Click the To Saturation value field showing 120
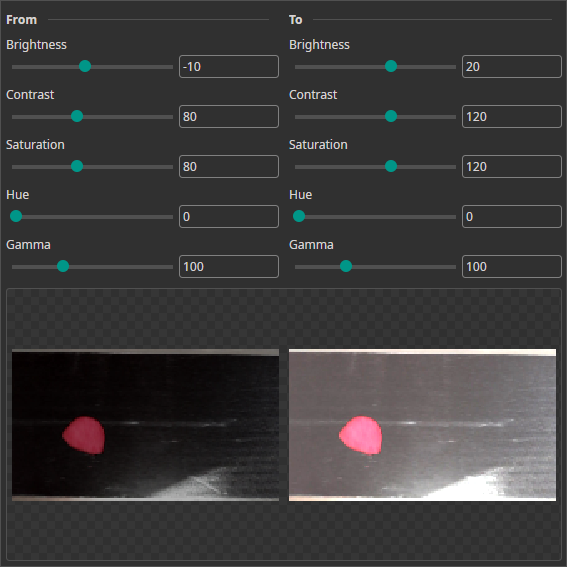This screenshot has width=567, height=567. 512,166
